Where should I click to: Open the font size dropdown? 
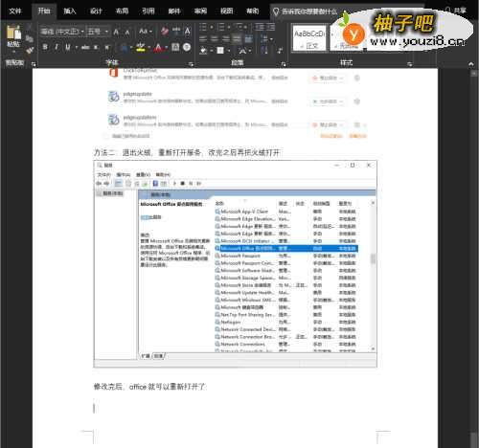98,32
